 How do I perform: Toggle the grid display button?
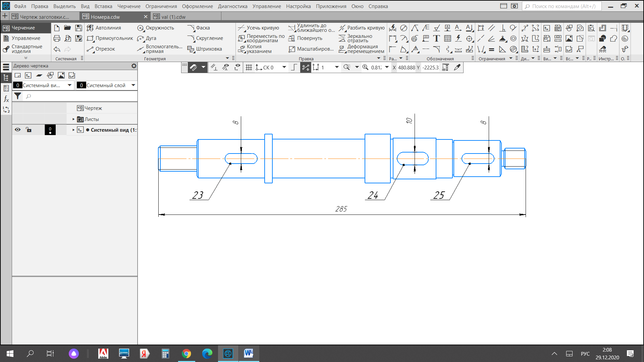249,67
